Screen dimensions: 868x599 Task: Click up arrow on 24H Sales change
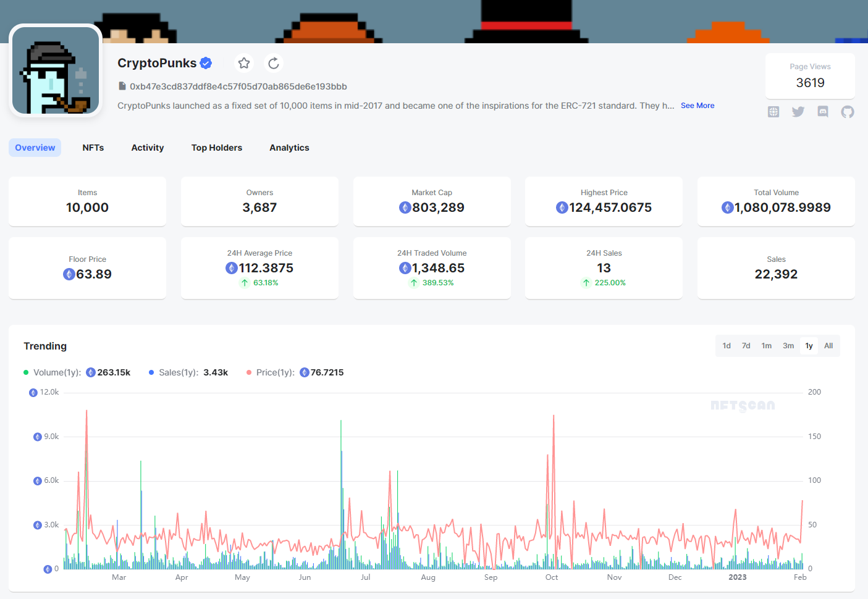586,283
